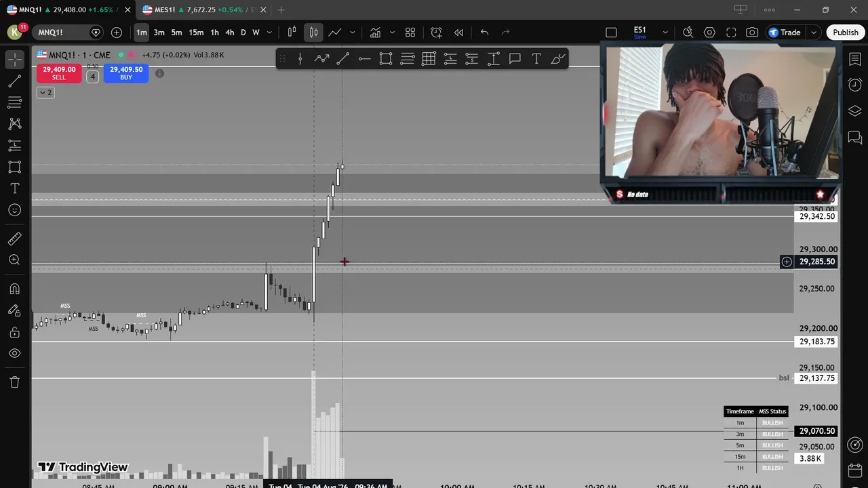The height and width of the screenshot is (488, 868).
Task: Open the object tree layers panel
Action: pyautogui.click(x=854, y=111)
